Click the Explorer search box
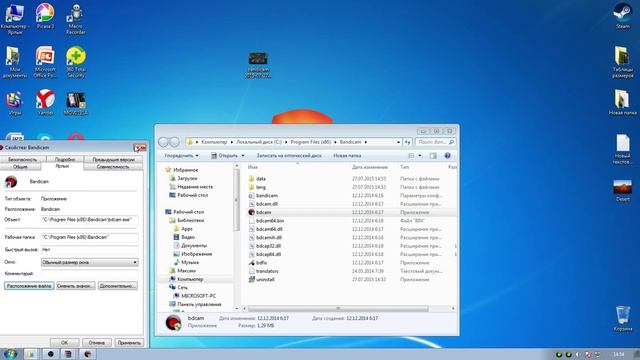640x360 pixels. [436, 142]
